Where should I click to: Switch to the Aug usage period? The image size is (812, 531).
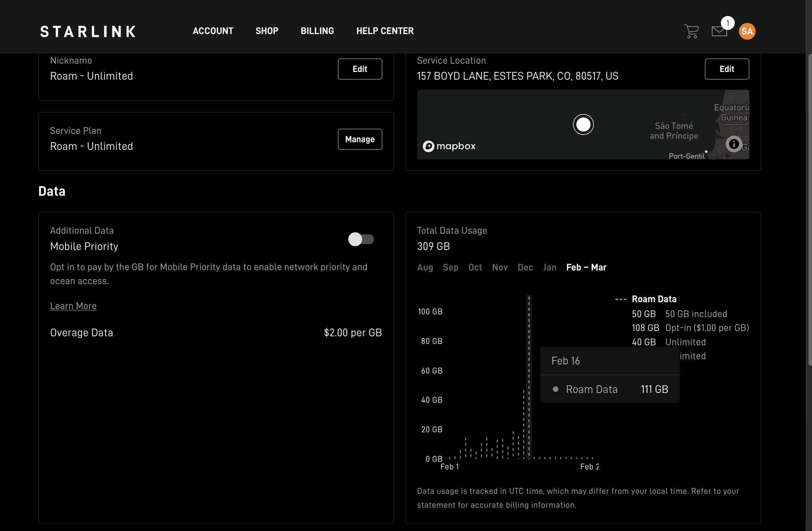click(x=425, y=267)
